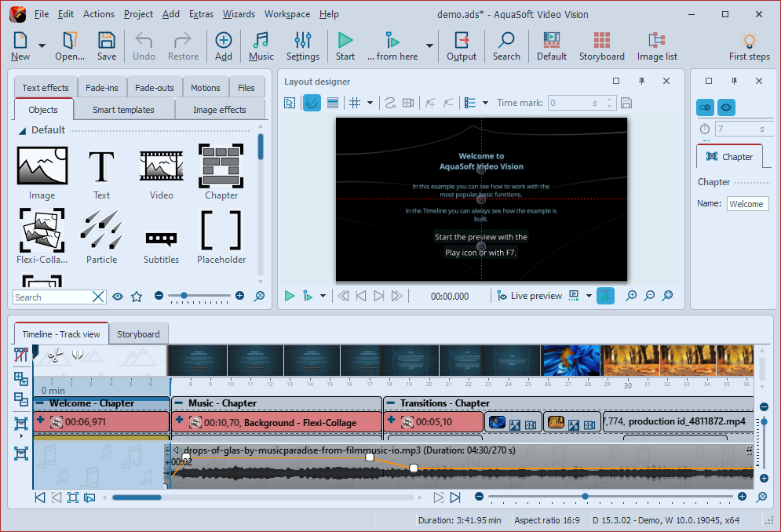Open the Wizards menu
This screenshot has height=532, width=781.
(x=239, y=14)
